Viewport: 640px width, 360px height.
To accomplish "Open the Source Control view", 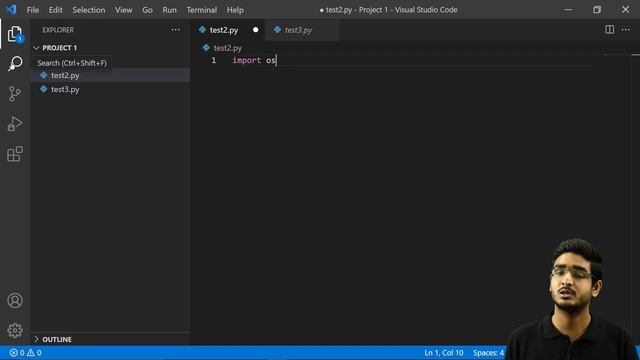I will click(15, 93).
